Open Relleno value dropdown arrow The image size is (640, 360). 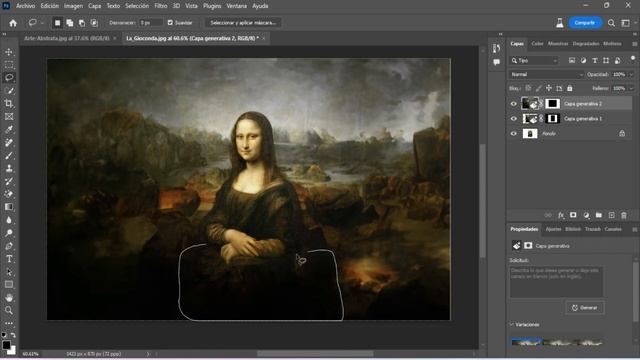point(631,88)
